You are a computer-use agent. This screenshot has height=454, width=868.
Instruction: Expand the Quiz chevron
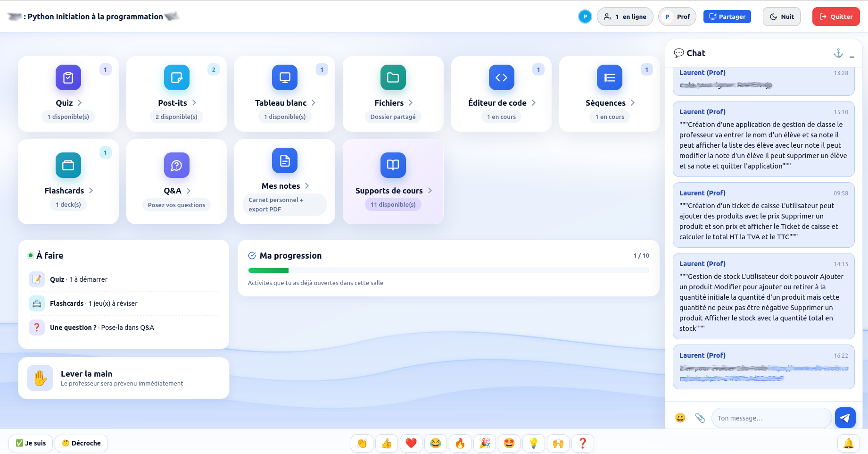pos(80,103)
